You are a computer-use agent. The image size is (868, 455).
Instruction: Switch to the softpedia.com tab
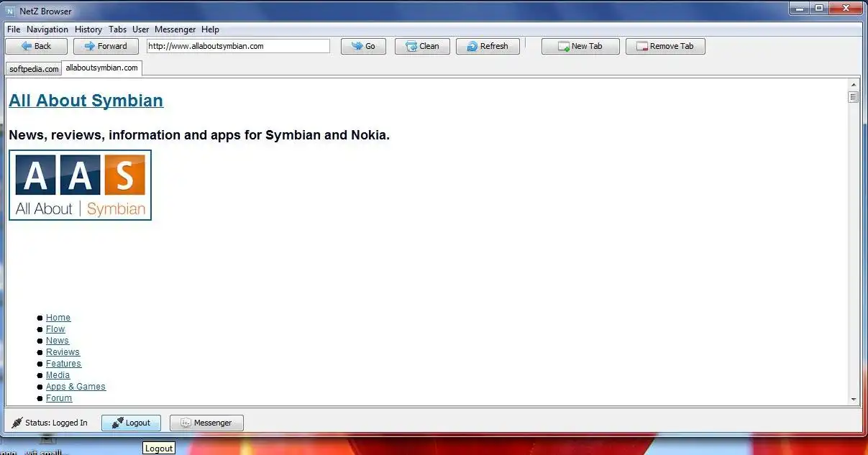34,69
